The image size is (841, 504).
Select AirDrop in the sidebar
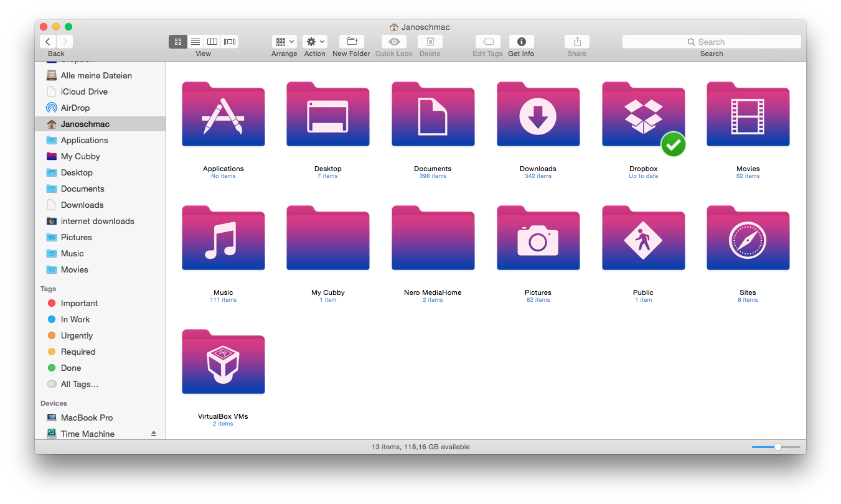(75, 108)
